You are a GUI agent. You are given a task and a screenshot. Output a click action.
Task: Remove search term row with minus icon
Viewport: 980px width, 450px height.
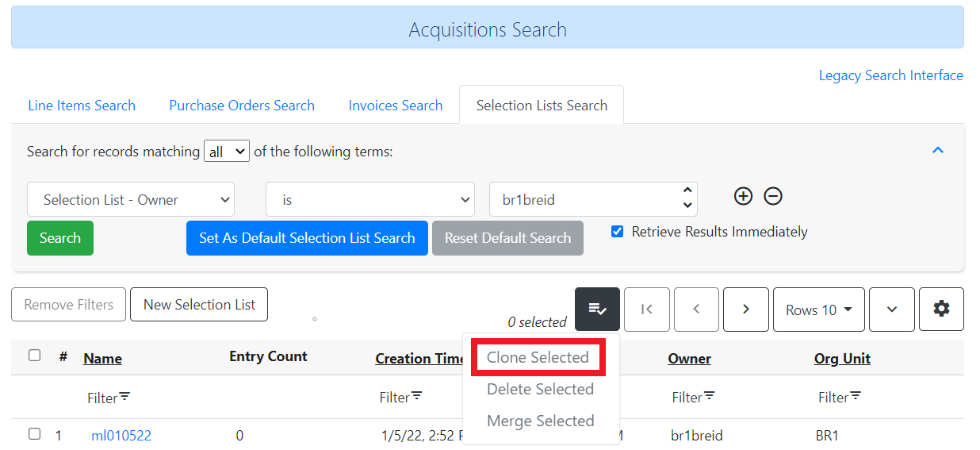pos(773,196)
